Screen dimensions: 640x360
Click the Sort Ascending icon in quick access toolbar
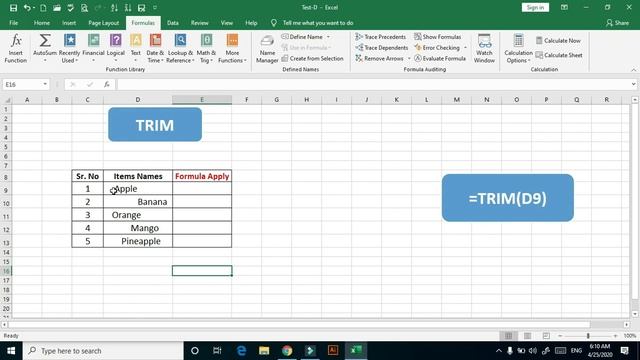[114, 8]
